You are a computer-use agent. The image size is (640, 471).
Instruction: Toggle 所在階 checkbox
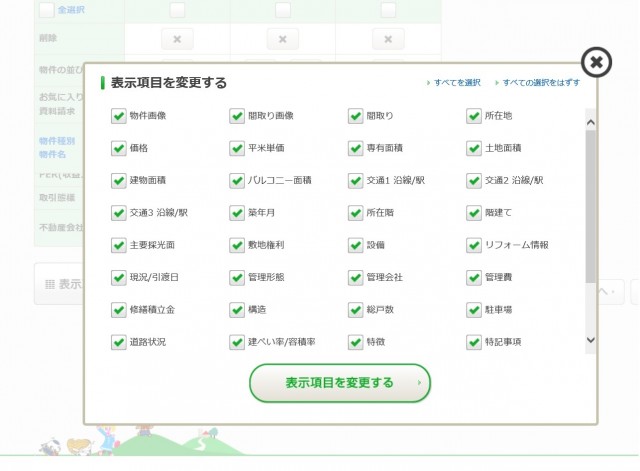point(356,213)
